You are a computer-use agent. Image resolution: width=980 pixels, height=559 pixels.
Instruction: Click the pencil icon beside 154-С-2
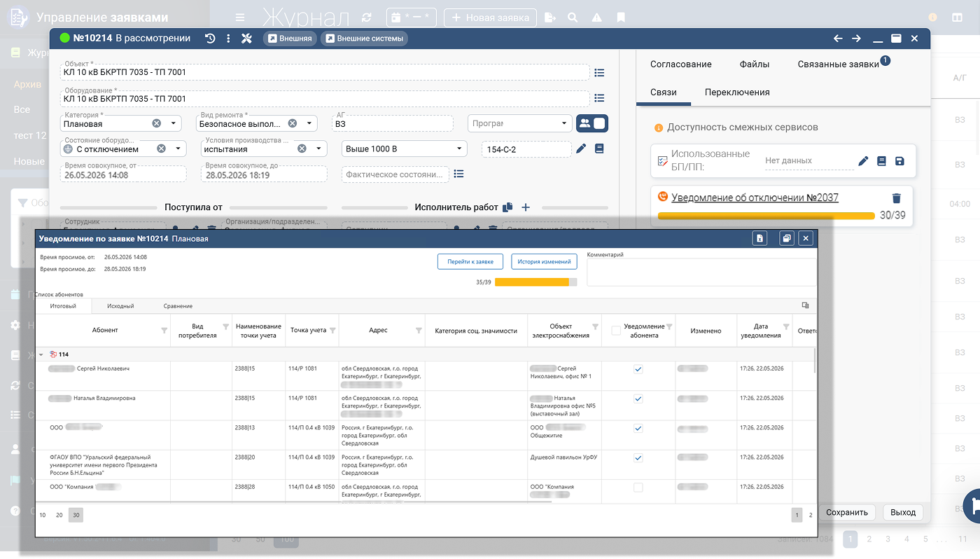pos(581,149)
